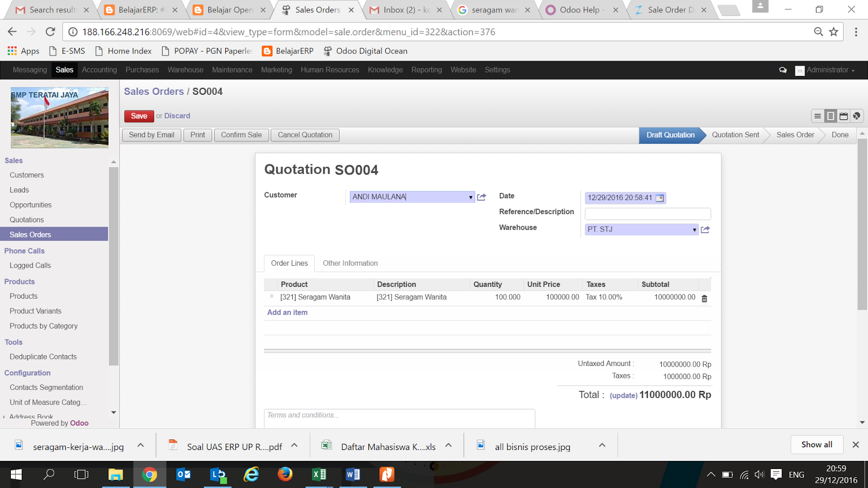868x488 pixels.
Task: Launch Excel from the taskbar
Action: [319, 474]
